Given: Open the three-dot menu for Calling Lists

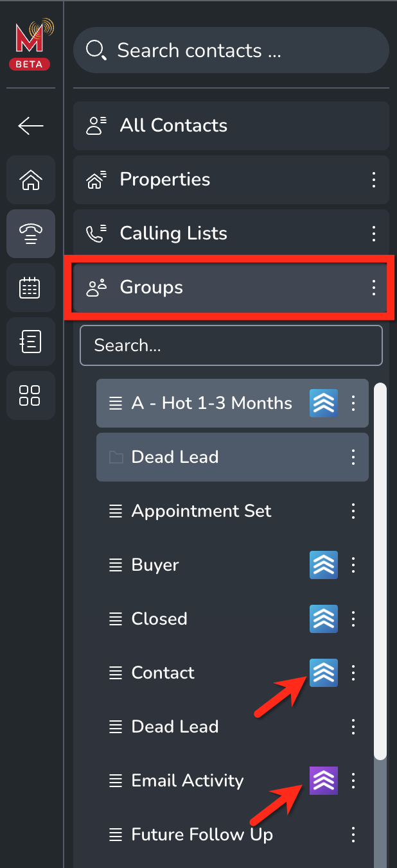Looking at the screenshot, I should pos(374,234).
